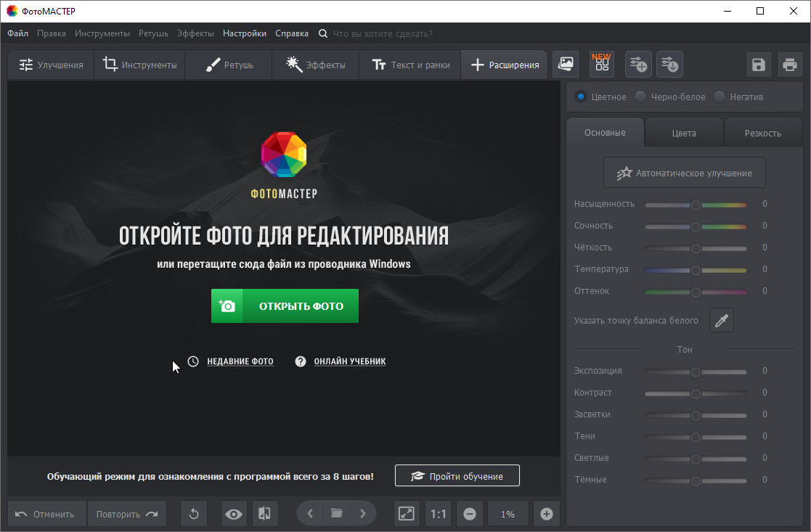The height and width of the screenshot is (532, 811).
Task: Open the Онлайн учебник link
Action: [x=349, y=361]
